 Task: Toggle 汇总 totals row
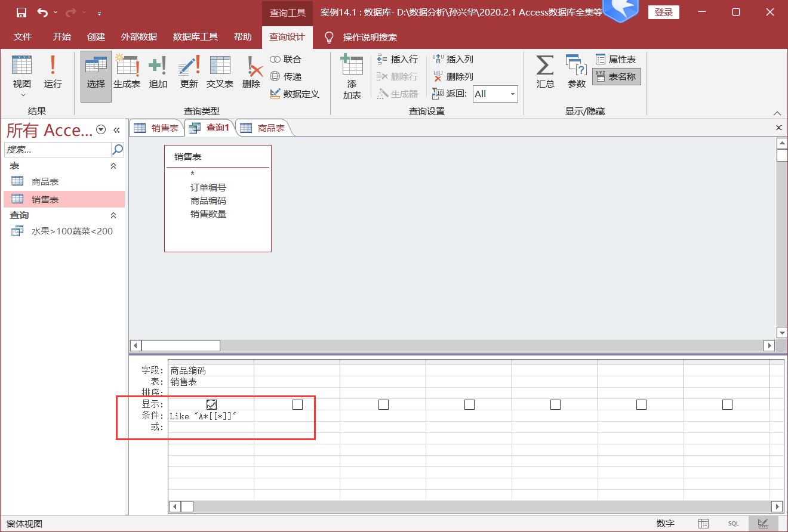[x=545, y=73]
